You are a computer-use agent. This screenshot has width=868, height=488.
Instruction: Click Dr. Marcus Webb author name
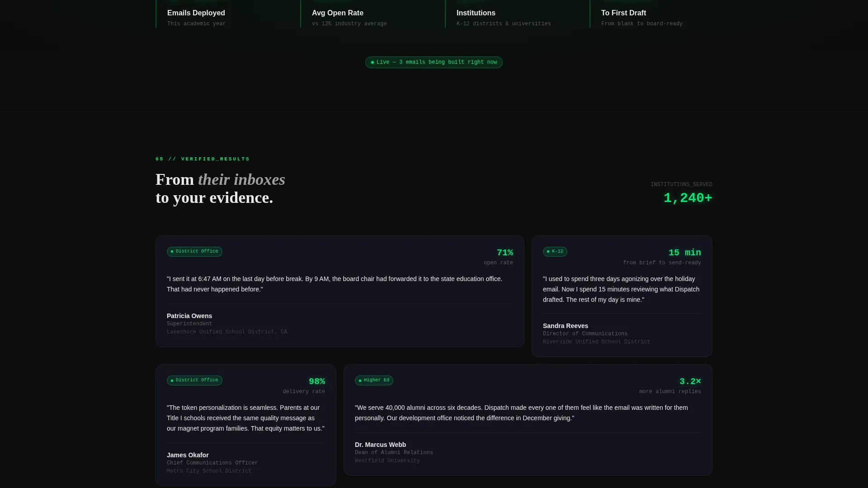(x=380, y=445)
